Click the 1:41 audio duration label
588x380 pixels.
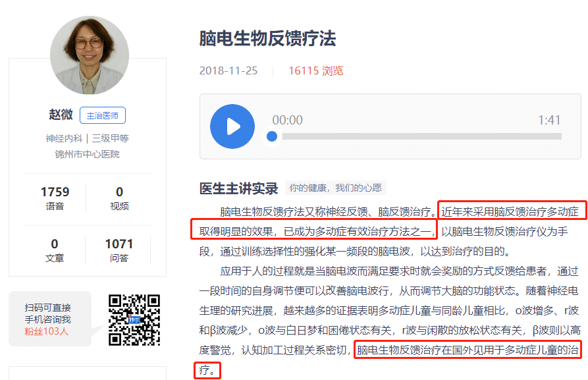pyautogui.click(x=548, y=120)
